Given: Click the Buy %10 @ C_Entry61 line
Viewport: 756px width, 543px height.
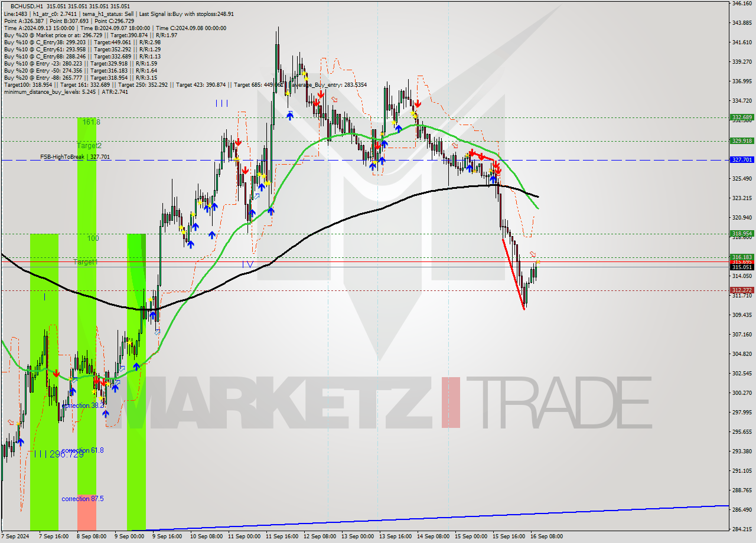Looking at the screenshot, I should [x=82, y=49].
